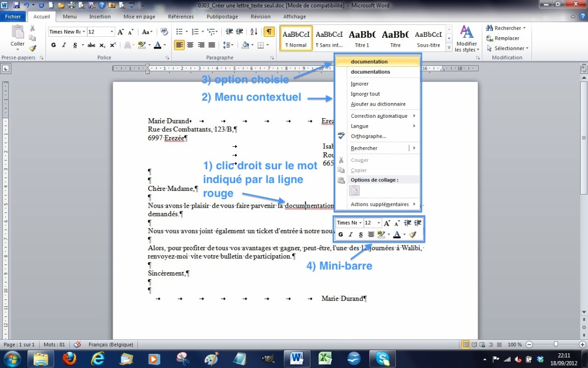The height and width of the screenshot is (368, 588).
Task: Open the Fichier tab
Action: pos(13,16)
